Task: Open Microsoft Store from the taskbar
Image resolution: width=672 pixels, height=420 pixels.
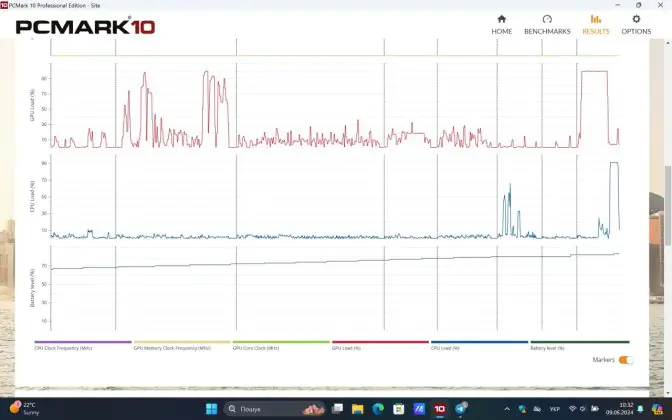Action: click(x=399, y=409)
